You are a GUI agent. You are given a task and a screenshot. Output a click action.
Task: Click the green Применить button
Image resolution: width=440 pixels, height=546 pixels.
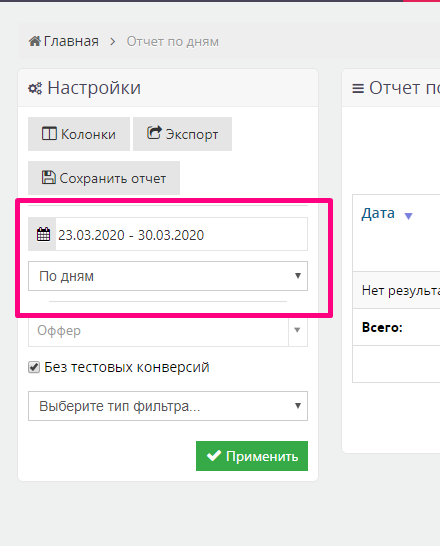tap(252, 456)
